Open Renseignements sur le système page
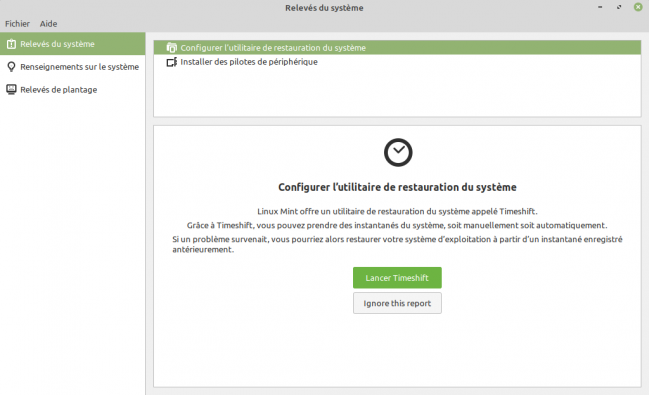The width and height of the screenshot is (649, 395). [x=72, y=67]
